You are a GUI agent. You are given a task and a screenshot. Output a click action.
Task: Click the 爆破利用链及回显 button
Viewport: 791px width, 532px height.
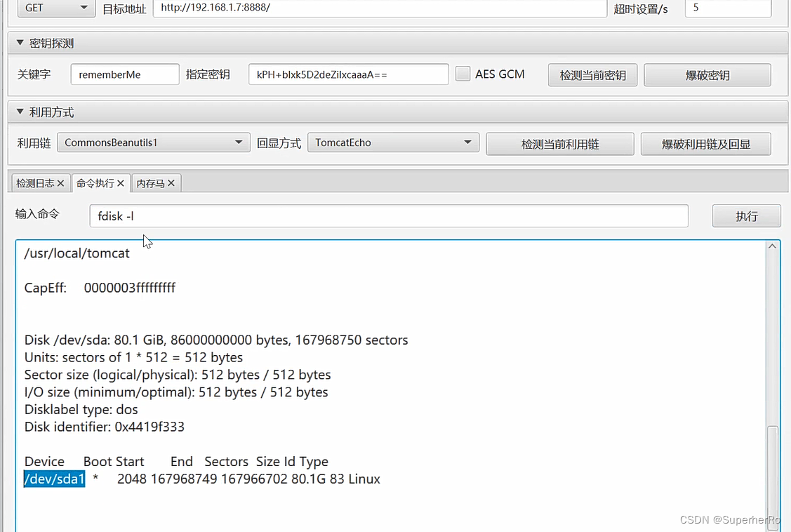point(706,144)
